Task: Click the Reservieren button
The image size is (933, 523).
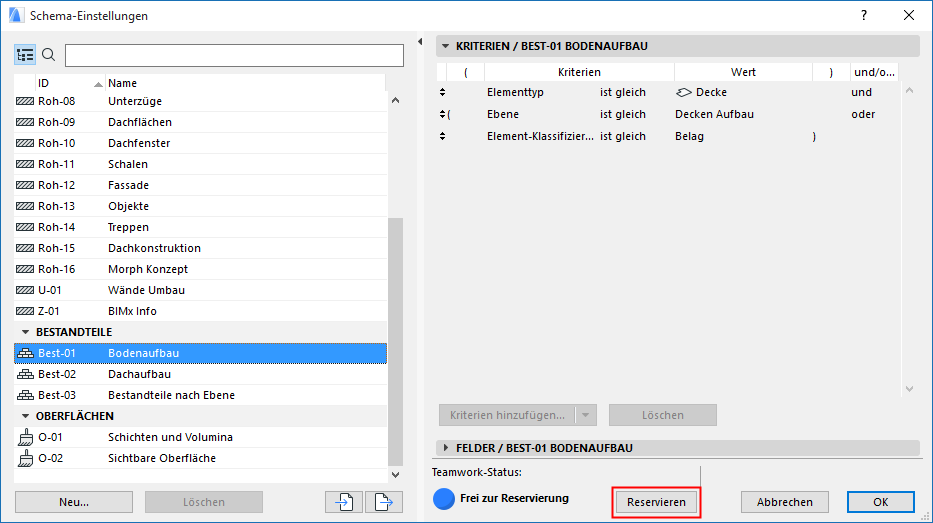Action: tap(656, 502)
